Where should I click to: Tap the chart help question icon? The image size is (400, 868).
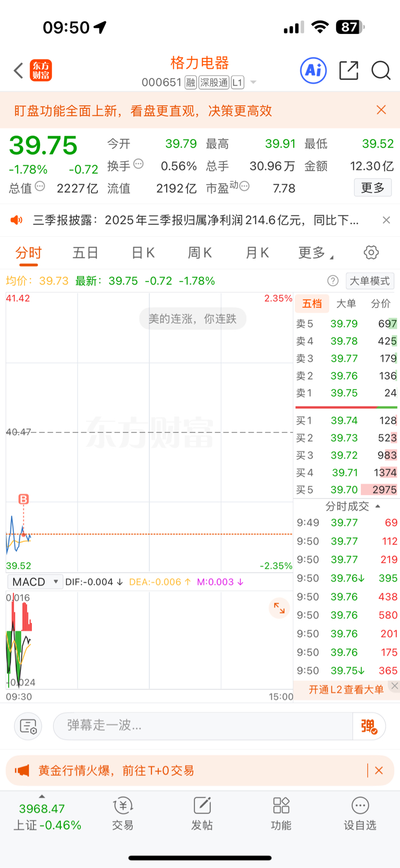coord(333,281)
